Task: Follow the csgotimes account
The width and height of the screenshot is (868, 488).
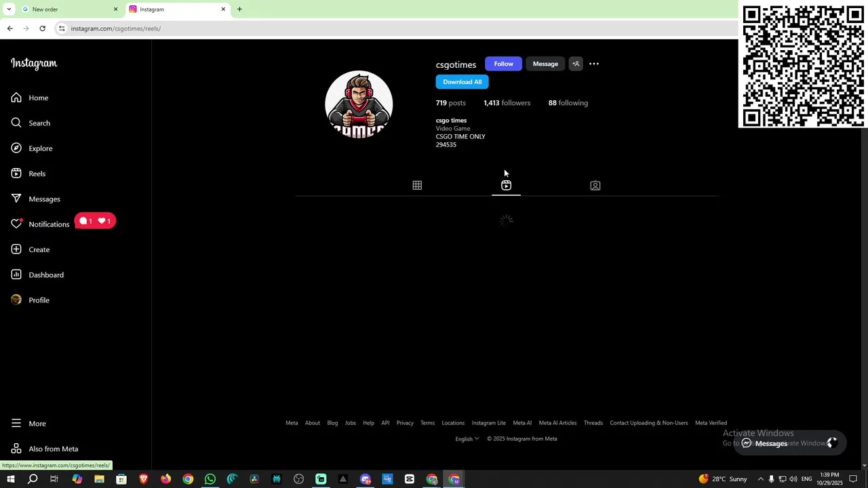Action: point(503,64)
